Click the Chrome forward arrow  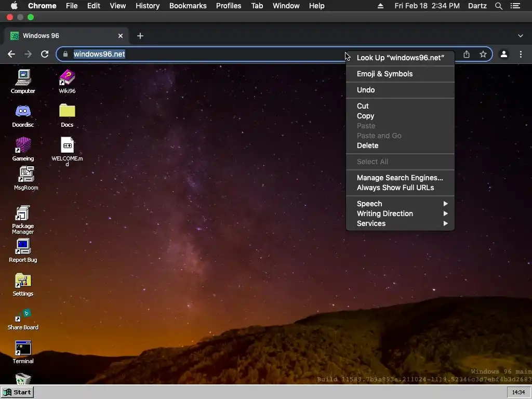(x=28, y=54)
